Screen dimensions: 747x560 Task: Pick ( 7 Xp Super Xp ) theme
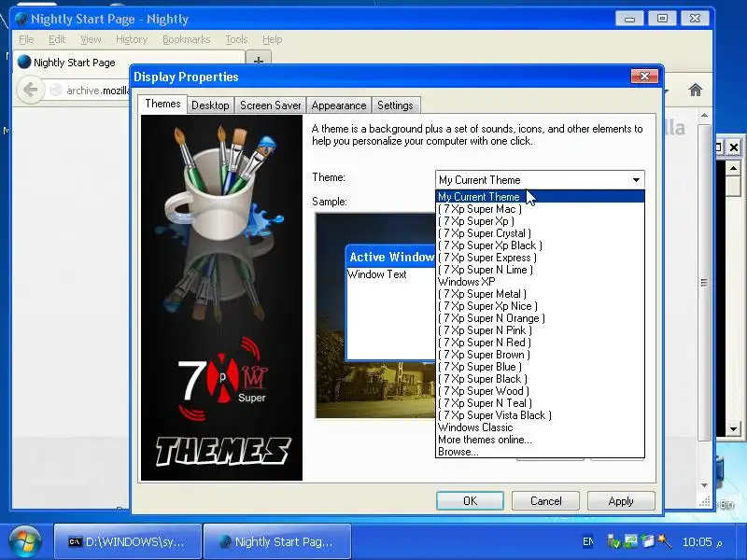540,221
